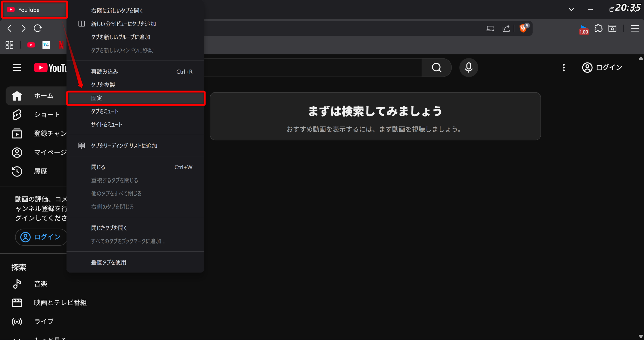Expand the tab search dropdown chevron
This screenshot has width=644, height=340.
pos(571,10)
